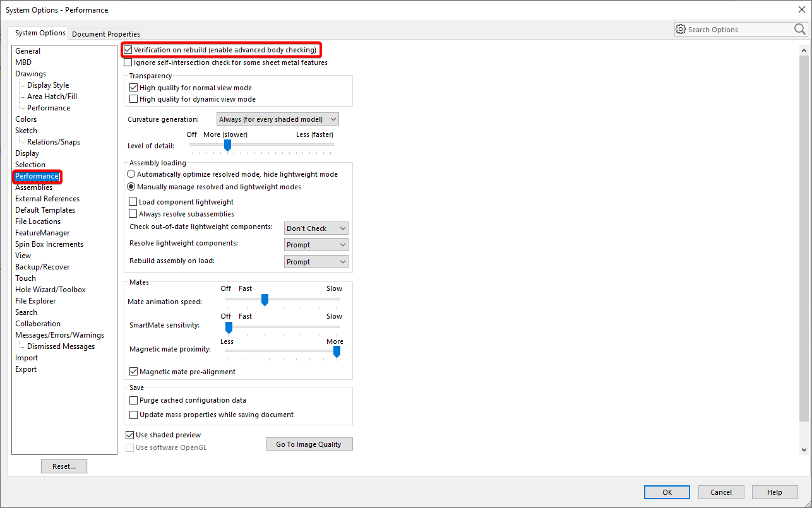Select Collaboration category
Image resolution: width=812 pixels, height=508 pixels.
click(38, 324)
